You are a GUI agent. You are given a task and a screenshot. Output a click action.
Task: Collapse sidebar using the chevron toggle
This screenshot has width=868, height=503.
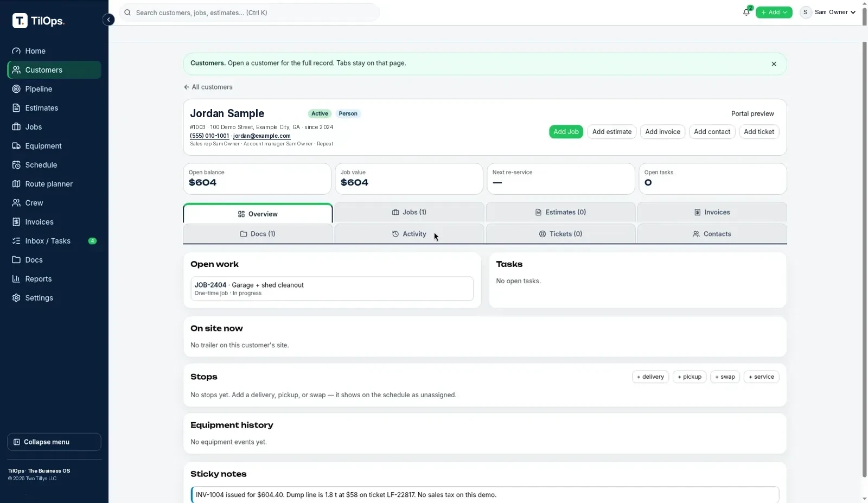(x=108, y=20)
